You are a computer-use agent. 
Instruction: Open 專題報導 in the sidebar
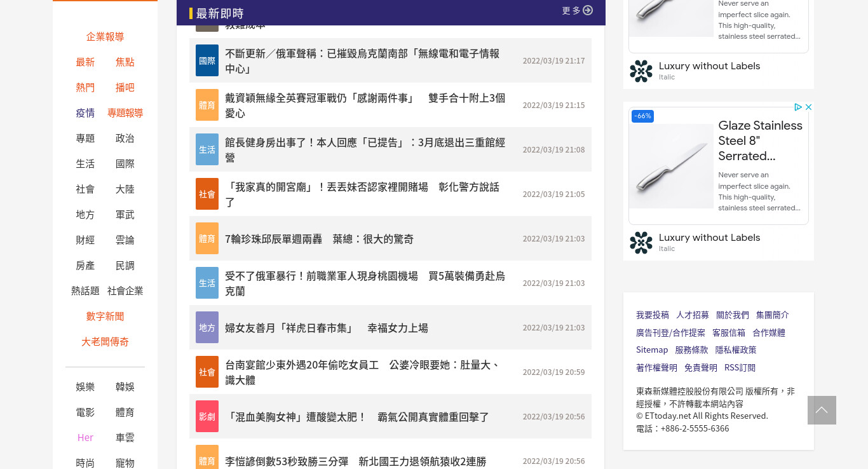pos(125,113)
